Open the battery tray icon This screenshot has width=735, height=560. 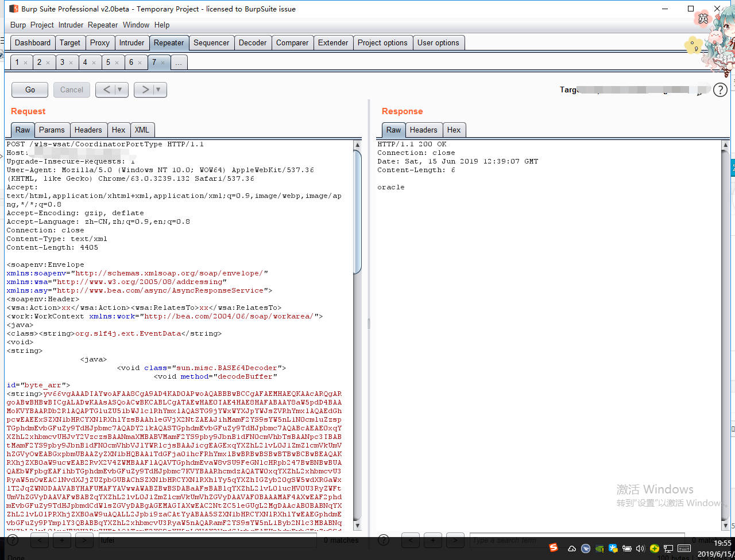[x=627, y=548]
